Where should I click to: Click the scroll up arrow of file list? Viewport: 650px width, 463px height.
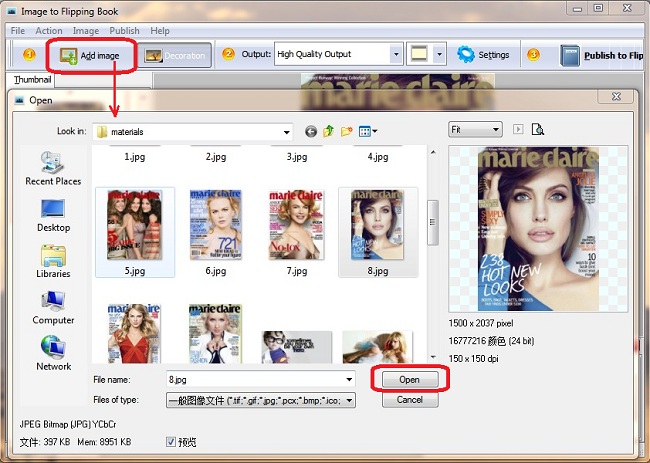point(433,153)
